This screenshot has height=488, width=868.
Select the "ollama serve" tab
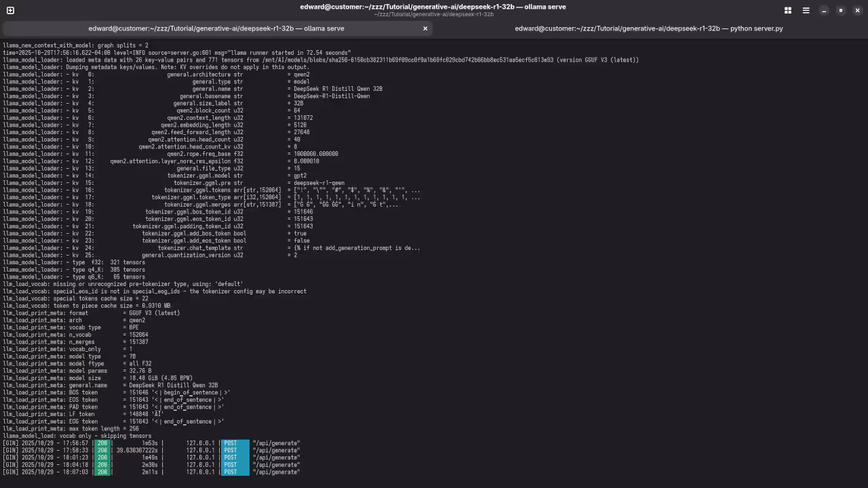pos(217,28)
